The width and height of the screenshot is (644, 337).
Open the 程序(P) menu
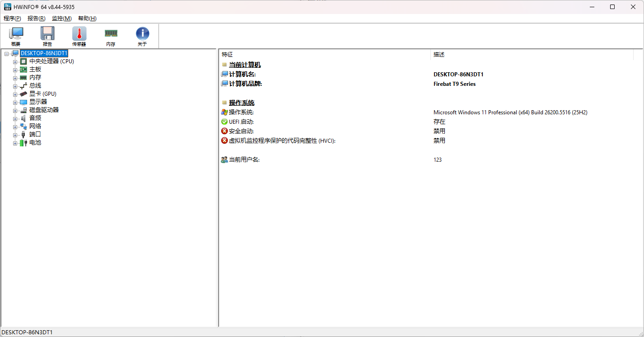pos(12,19)
